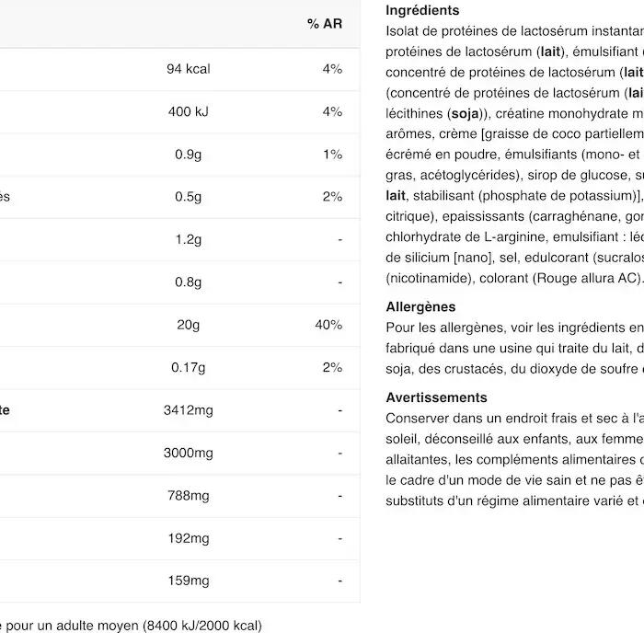The image size is (644, 644).
Task: Select the 20g protein value
Action: [188, 325]
